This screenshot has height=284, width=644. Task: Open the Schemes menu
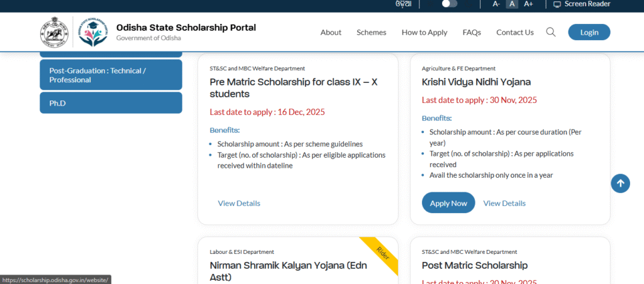(x=371, y=32)
